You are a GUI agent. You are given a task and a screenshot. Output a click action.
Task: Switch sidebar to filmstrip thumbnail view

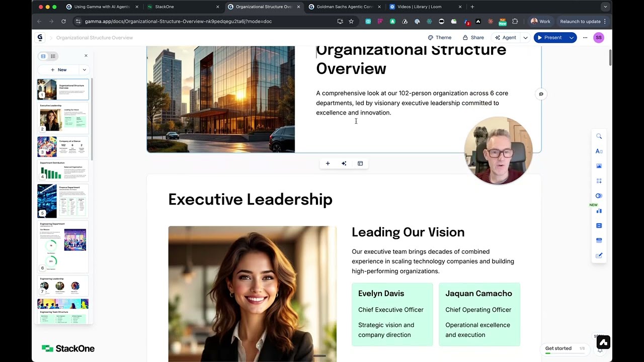(x=43, y=56)
